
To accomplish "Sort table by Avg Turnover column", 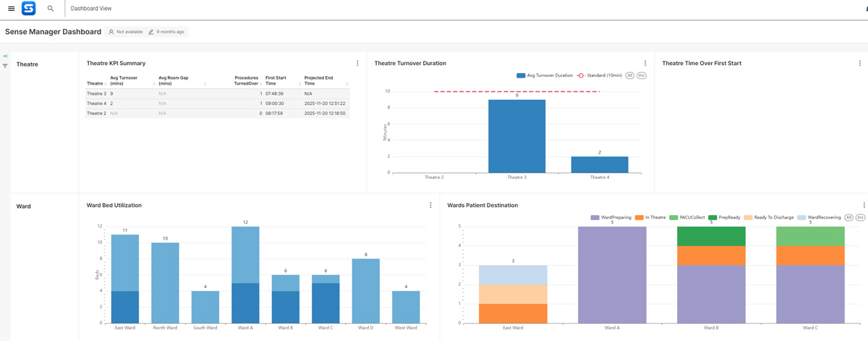I will coord(124,80).
